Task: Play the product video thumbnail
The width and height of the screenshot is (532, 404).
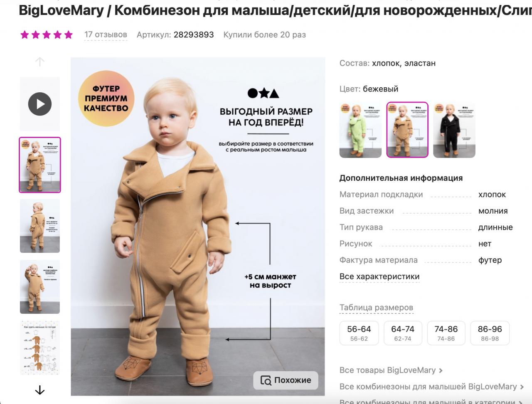Action: click(40, 104)
